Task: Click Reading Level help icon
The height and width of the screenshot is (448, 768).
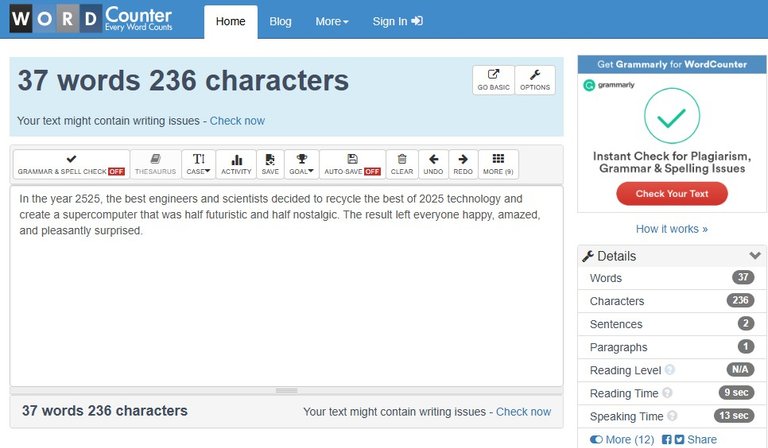Action: (x=670, y=370)
